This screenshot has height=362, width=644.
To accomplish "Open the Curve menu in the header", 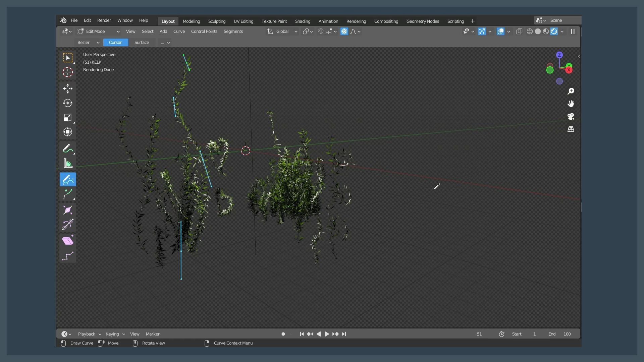I will pos(179,31).
